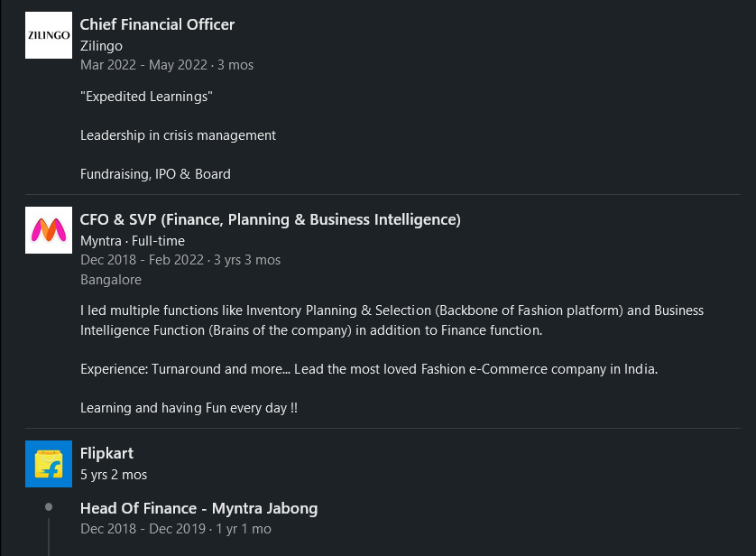756x556 pixels.
Task: Open the Chief Financial Officer position entry
Action: coord(157,24)
